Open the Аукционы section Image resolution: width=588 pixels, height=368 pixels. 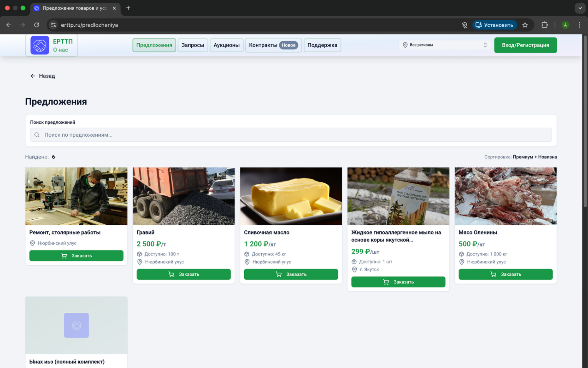point(226,45)
